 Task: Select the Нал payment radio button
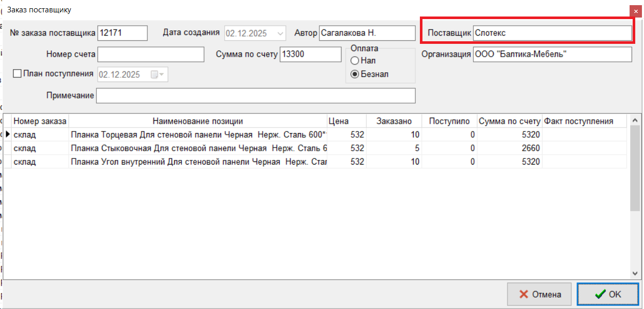354,61
